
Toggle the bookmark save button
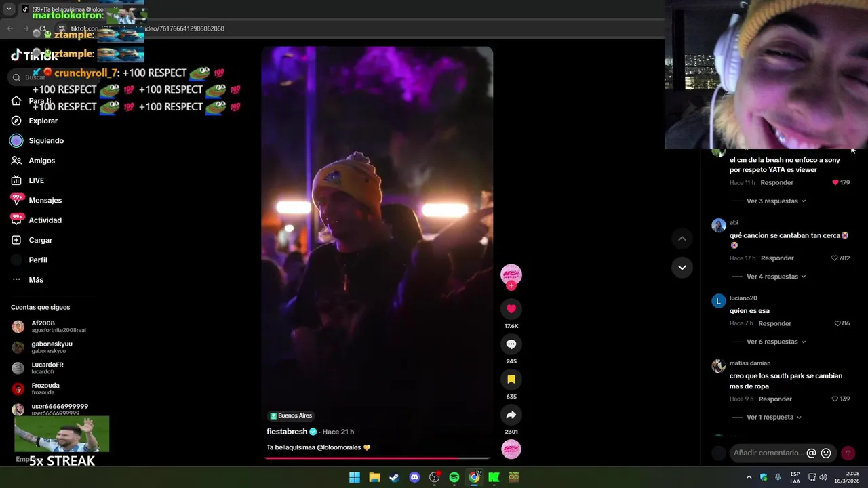click(x=511, y=380)
